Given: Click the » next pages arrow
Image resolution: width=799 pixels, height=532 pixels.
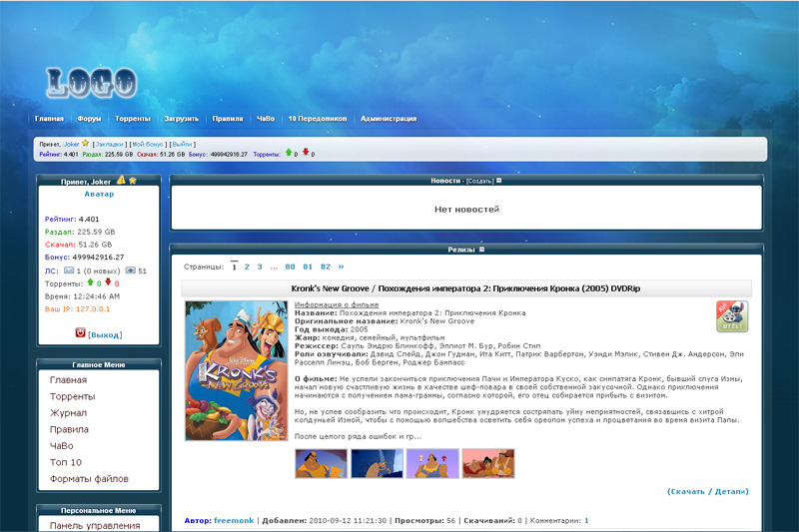Looking at the screenshot, I should click(x=341, y=266).
